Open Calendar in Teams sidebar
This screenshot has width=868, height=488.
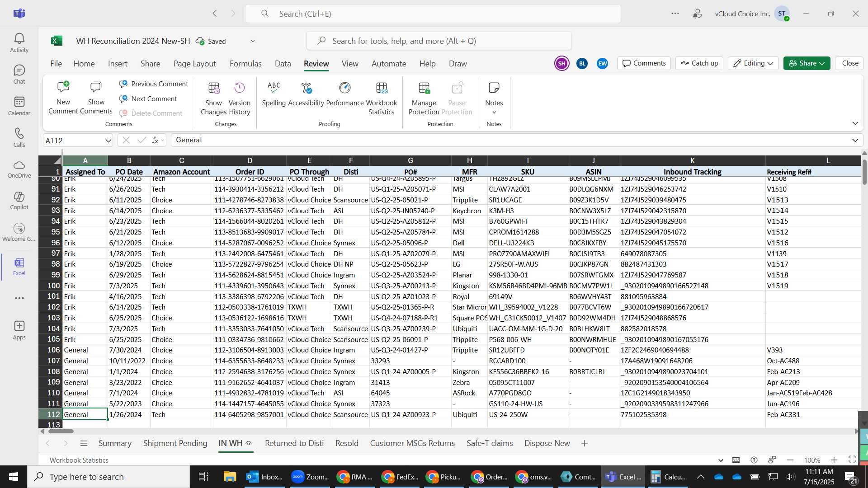[19, 106]
